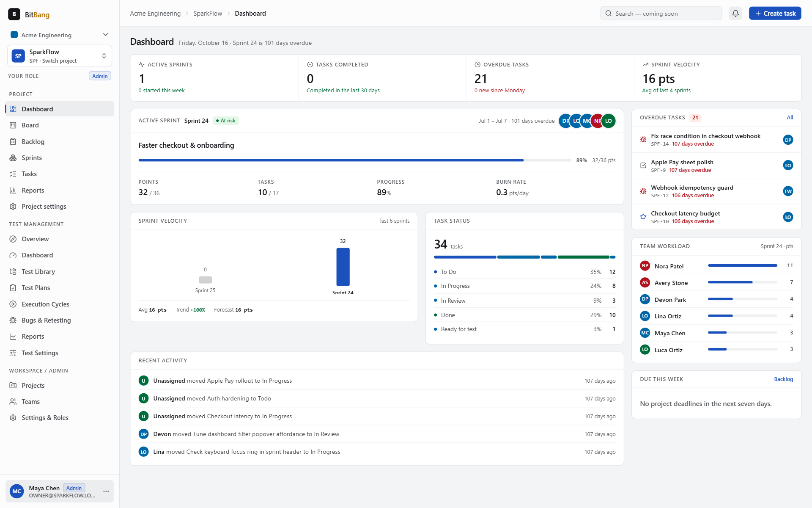Click the Done row in Task Status
Image resolution: width=812 pixels, height=508 pixels.
click(x=524, y=315)
